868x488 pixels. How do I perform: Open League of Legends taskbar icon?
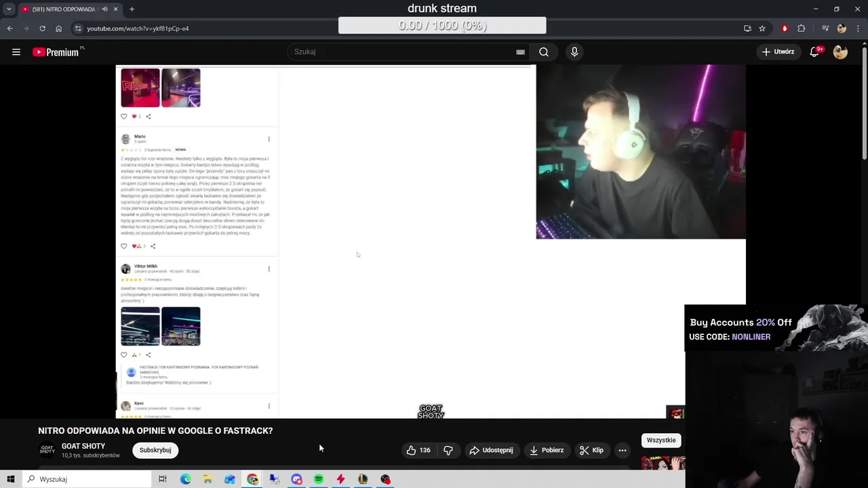pyautogui.click(x=363, y=479)
